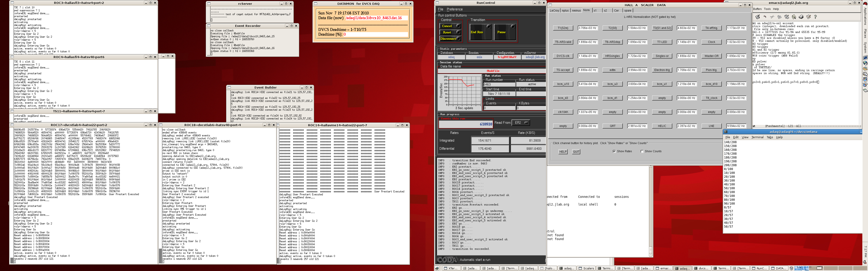Click the T1(S2m) channel button

pyautogui.click(x=563, y=28)
